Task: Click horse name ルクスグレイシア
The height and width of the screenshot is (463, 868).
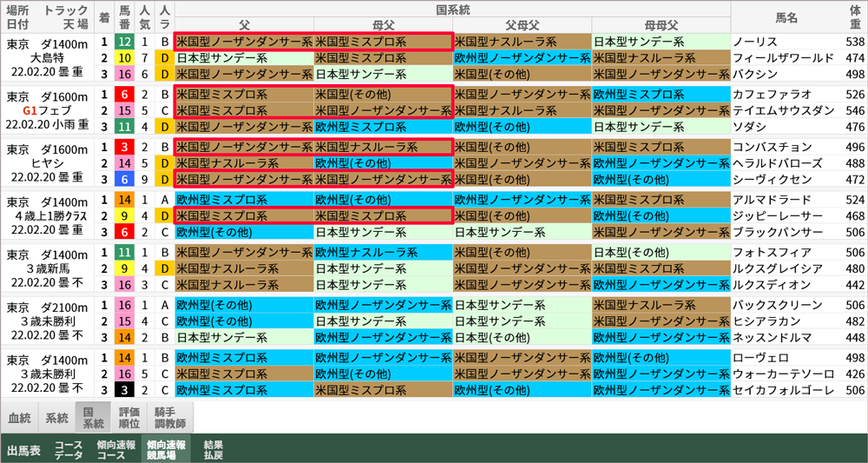Action: coord(777,268)
